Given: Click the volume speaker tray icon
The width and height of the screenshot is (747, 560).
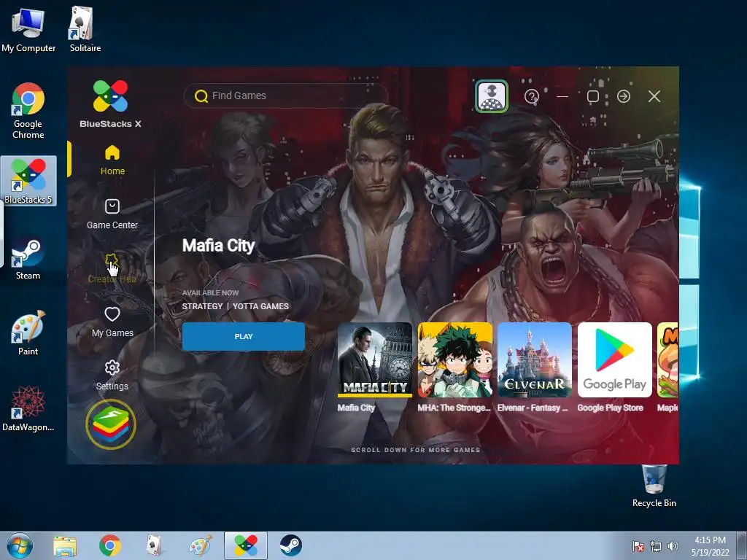Looking at the screenshot, I should [x=673, y=547].
